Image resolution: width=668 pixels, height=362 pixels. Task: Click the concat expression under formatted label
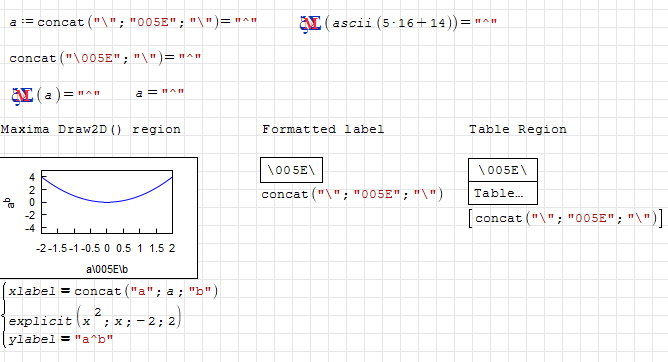point(352,194)
